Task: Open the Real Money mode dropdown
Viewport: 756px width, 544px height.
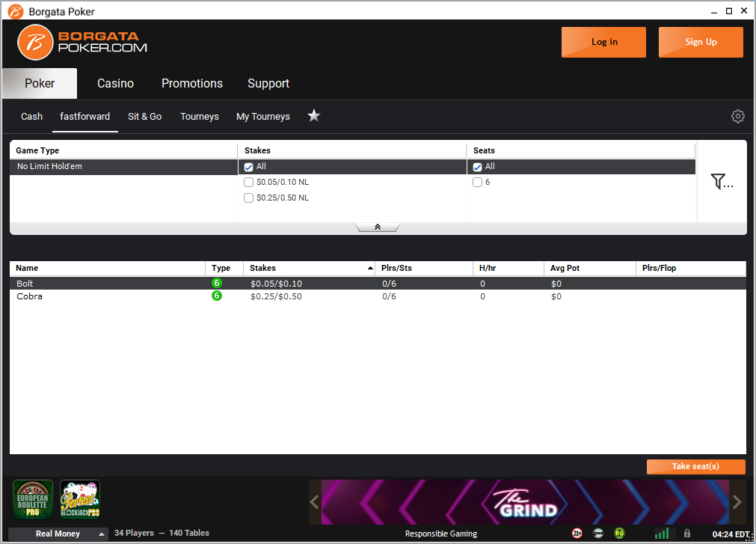Action: coord(58,534)
